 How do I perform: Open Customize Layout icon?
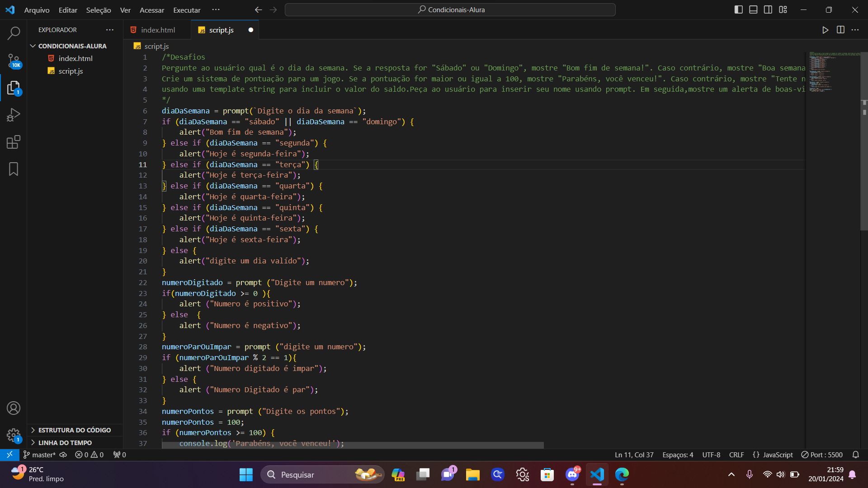783,9
